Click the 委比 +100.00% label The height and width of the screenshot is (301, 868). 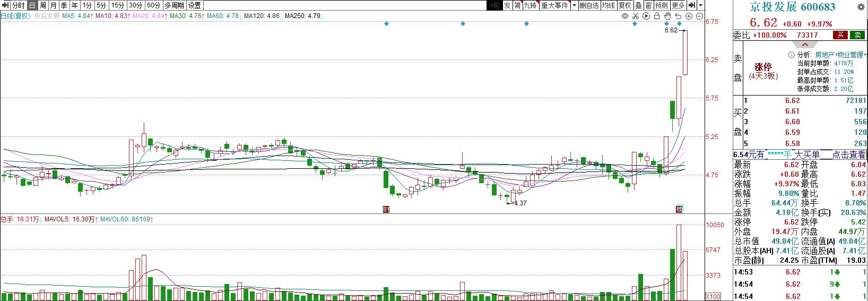(760, 35)
